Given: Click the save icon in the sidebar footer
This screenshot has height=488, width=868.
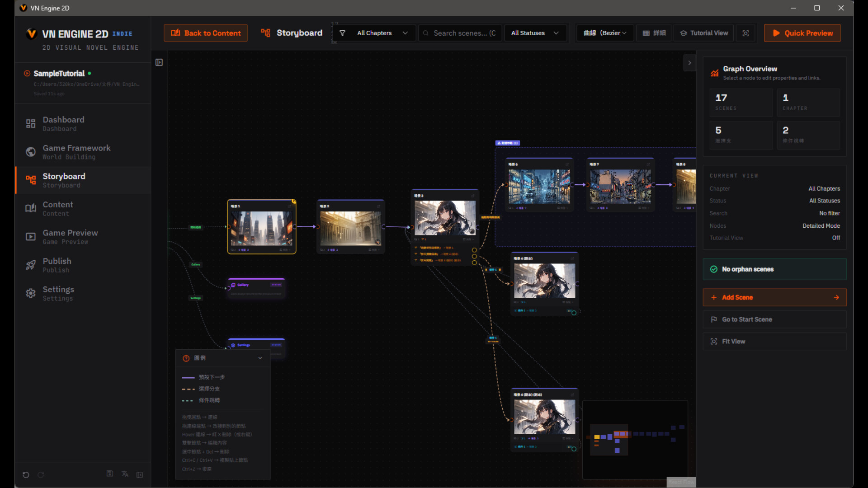Looking at the screenshot, I should pos(109,474).
